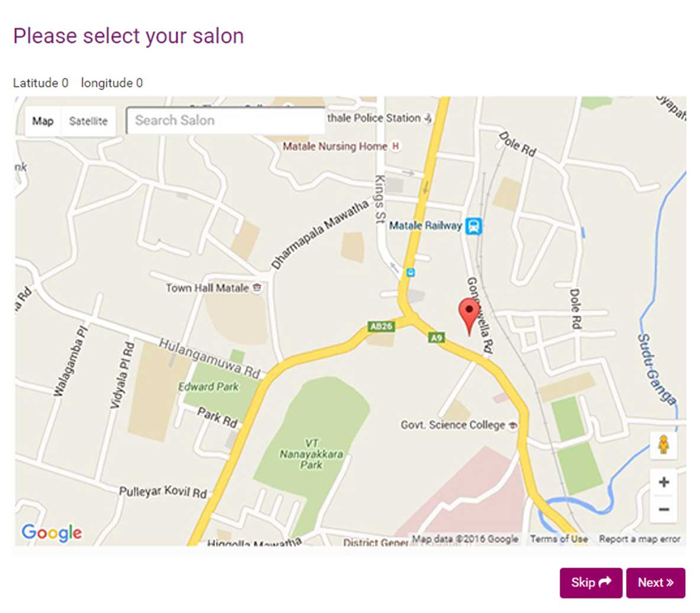This screenshot has height=613, width=700.
Task: Click the Edward Park label on map
Action: [208, 387]
